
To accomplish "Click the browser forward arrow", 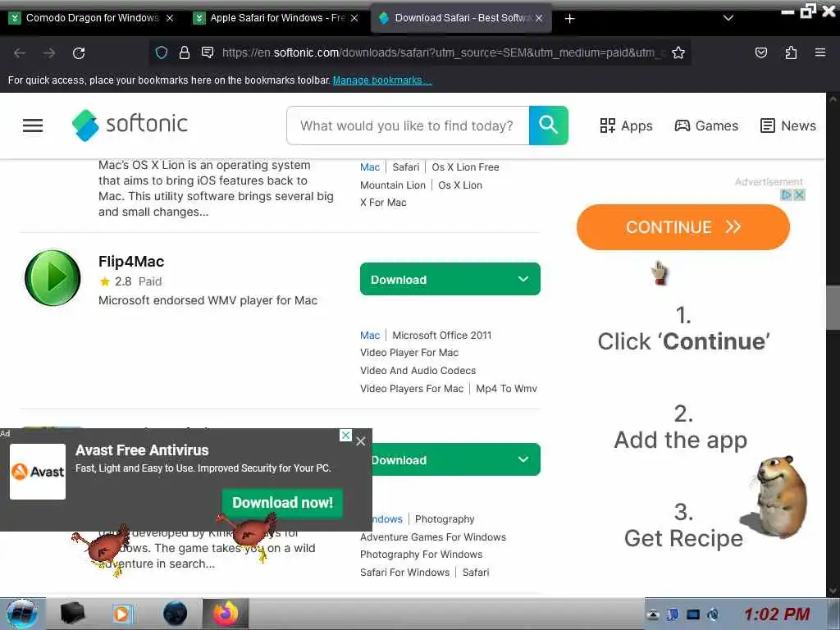I will 49,53.
